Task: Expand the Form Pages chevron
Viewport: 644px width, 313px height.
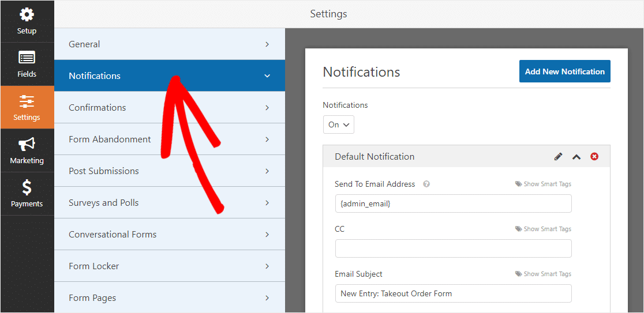Action: 267,298
